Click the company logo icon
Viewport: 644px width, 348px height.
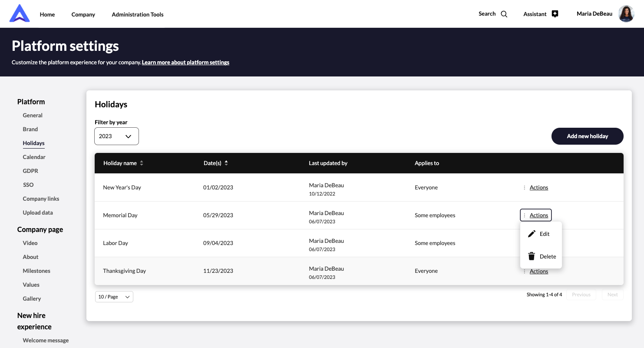pos(20,13)
